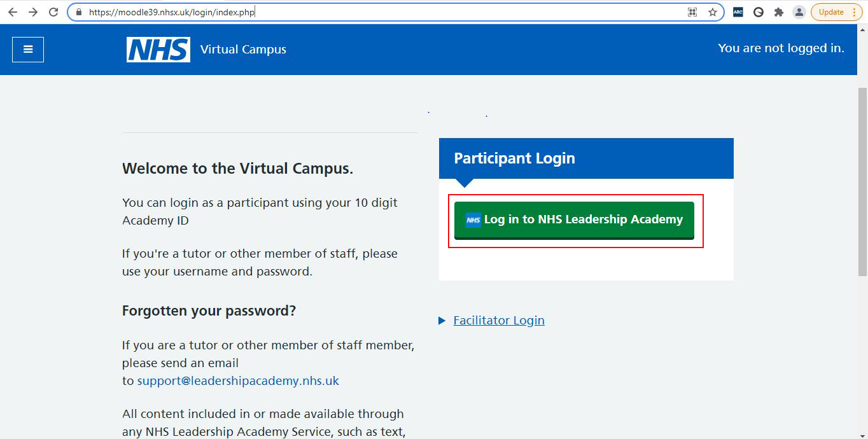868x439 pixels.
Task: Click the forward navigation arrow
Action: pos(33,11)
